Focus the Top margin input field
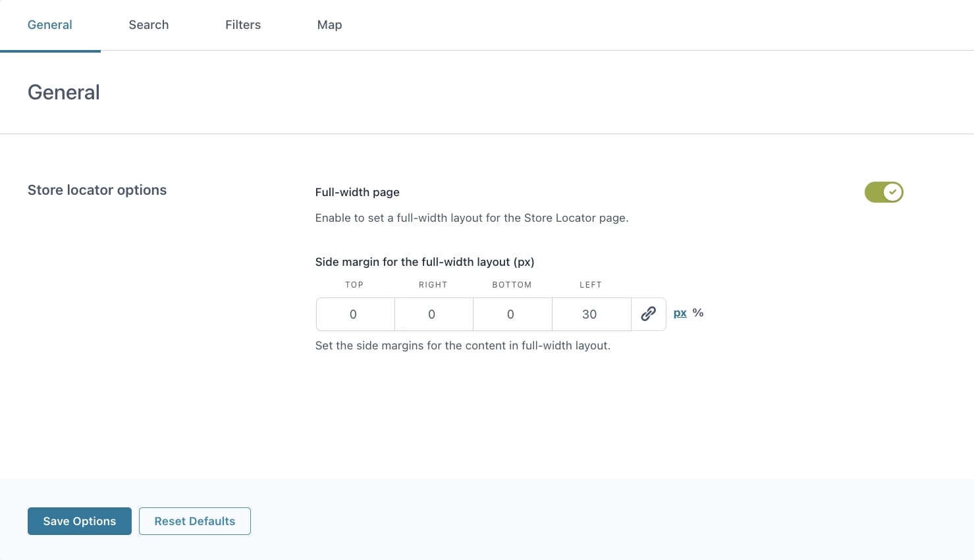 click(355, 315)
